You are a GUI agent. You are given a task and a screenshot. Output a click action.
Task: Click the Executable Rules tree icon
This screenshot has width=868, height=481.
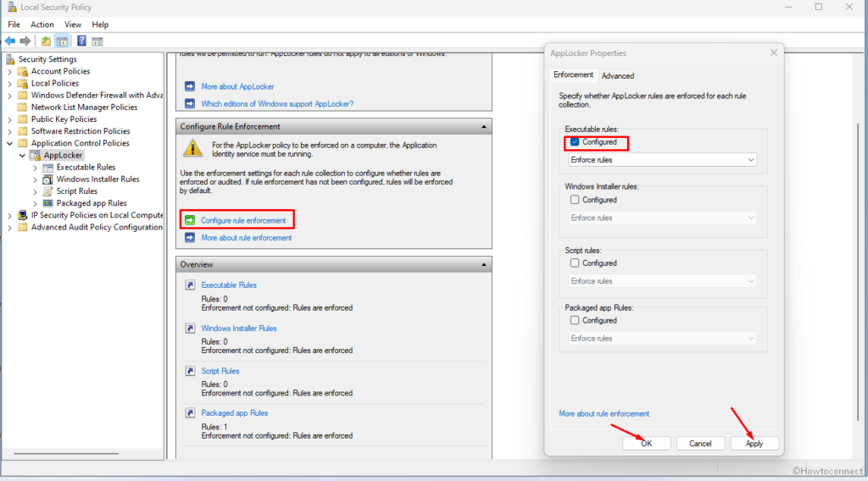coord(48,168)
